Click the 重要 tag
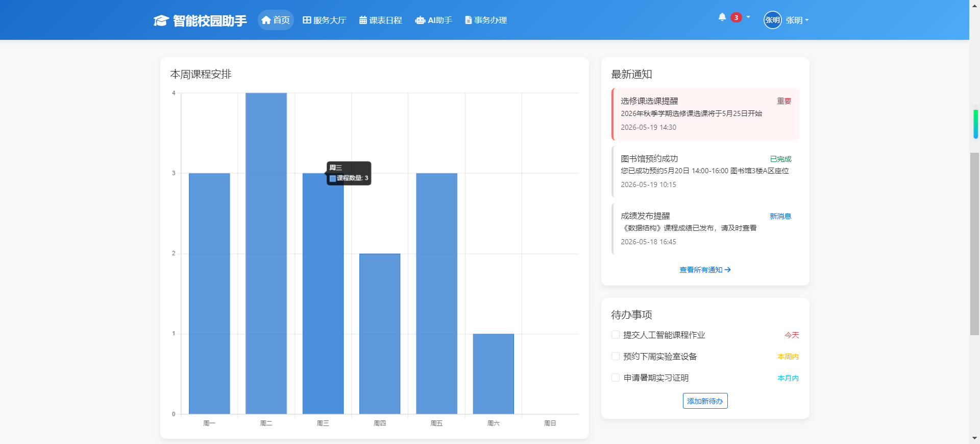Image resolution: width=980 pixels, height=444 pixels. tap(784, 101)
